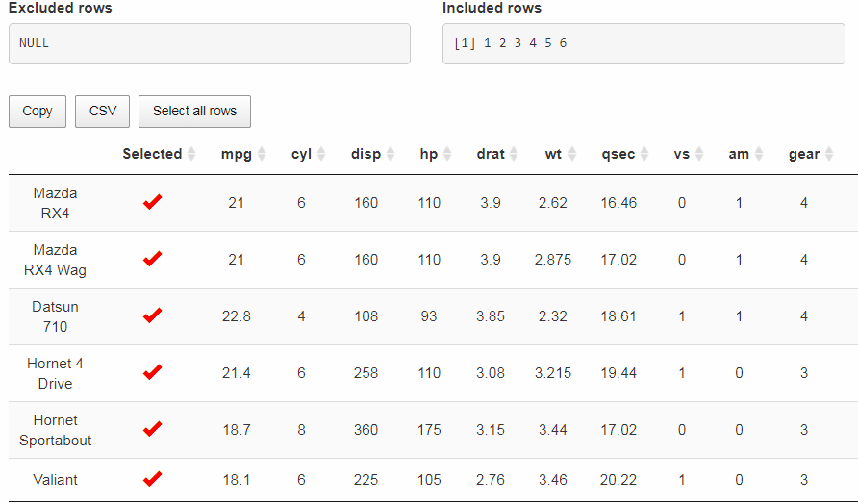Click Select all rows button
The width and height of the screenshot is (858, 504).
click(194, 112)
